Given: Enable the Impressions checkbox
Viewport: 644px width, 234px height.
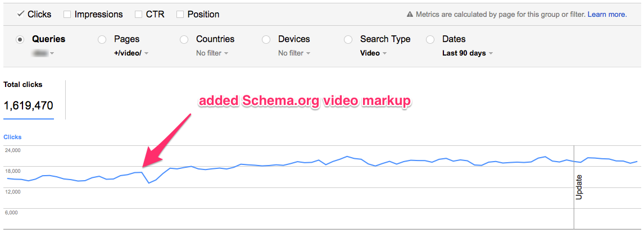Looking at the screenshot, I should (67, 15).
